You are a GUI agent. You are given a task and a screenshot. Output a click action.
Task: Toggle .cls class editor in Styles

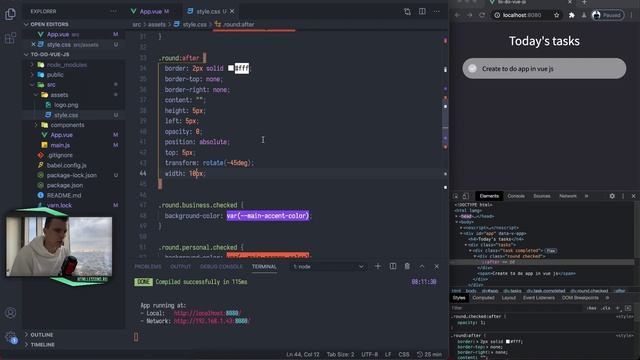(606, 308)
